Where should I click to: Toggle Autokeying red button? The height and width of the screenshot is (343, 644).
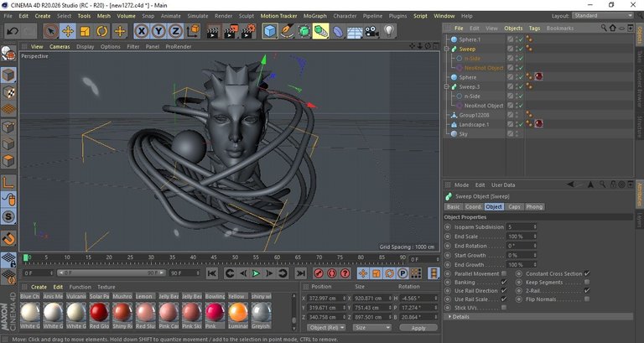332,273
